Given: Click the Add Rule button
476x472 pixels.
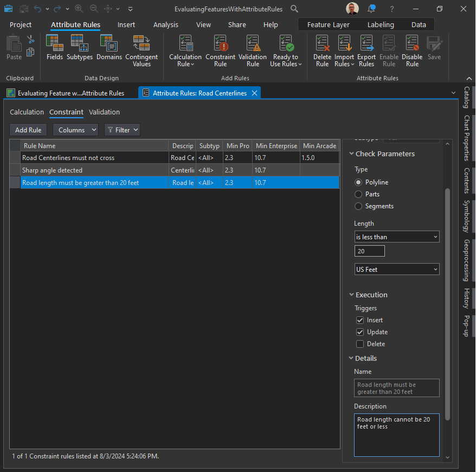Looking at the screenshot, I should click(x=28, y=130).
